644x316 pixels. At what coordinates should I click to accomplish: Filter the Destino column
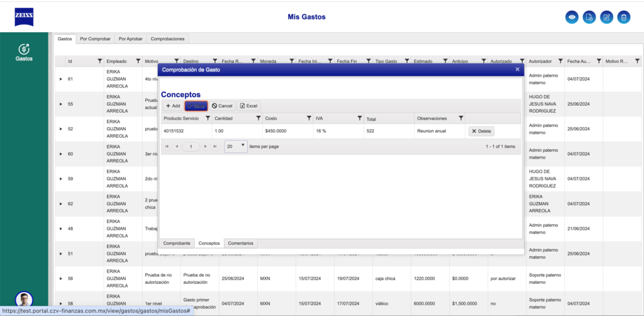click(x=215, y=61)
